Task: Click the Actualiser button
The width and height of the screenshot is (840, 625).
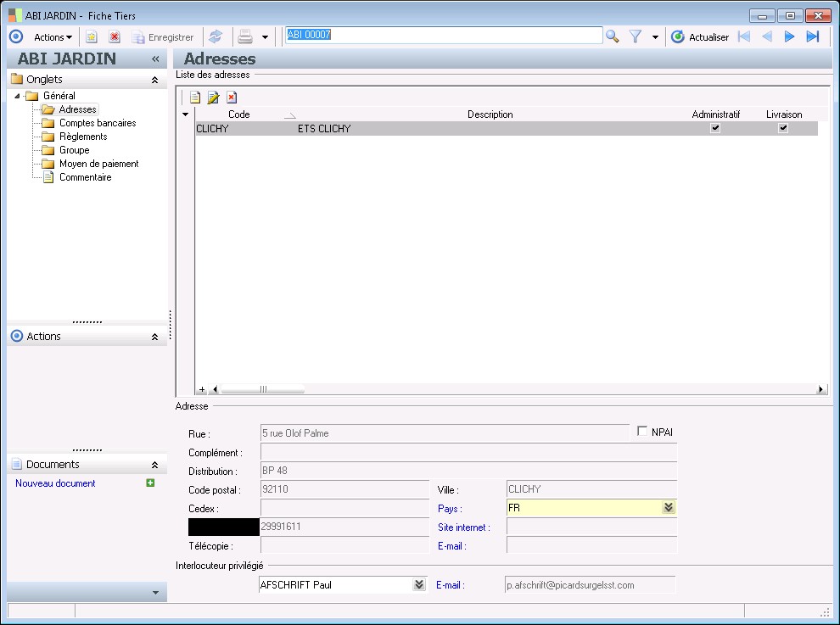Action: (700, 37)
